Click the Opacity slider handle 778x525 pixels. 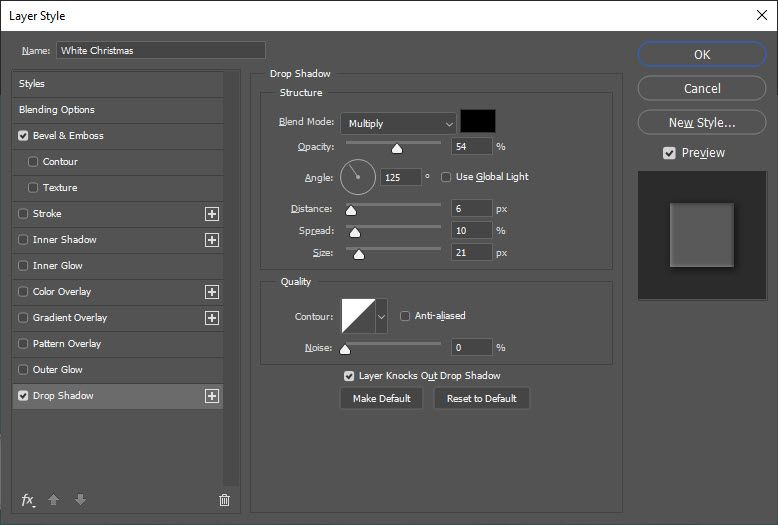click(x=397, y=148)
